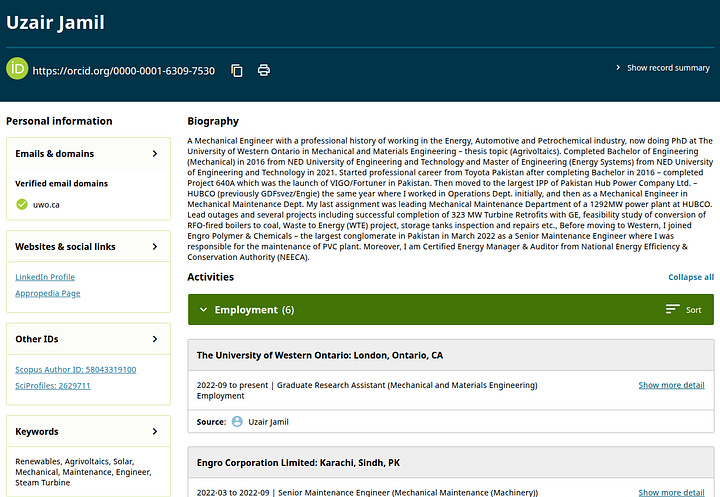Viewport: 720px width, 497px height.
Task: Show more detail for University of Western Ontario
Action: pyautogui.click(x=671, y=385)
